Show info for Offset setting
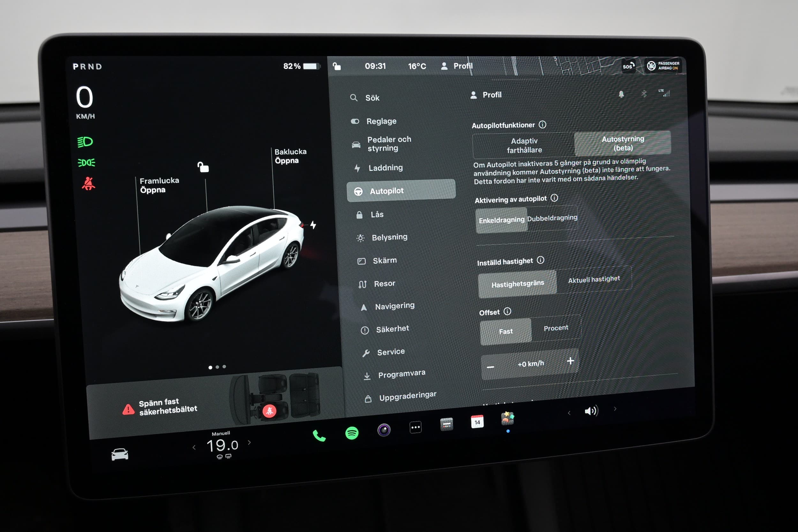This screenshot has height=532, width=798. 507,311
